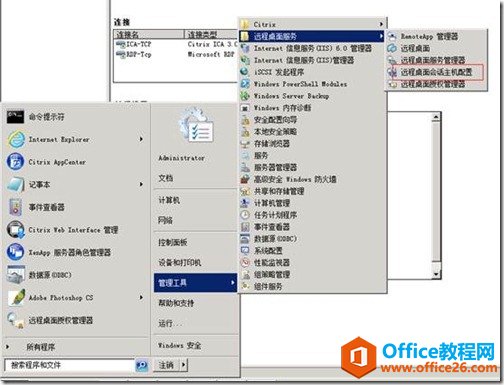Click the 搜索程序和文件 search box
Screen dimensions: 504x385
(70, 365)
